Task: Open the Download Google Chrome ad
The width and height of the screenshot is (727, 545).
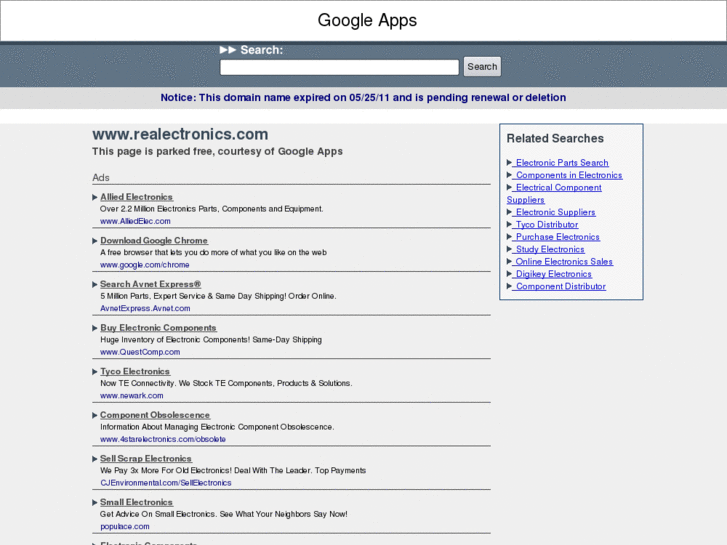Action: click(x=154, y=241)
